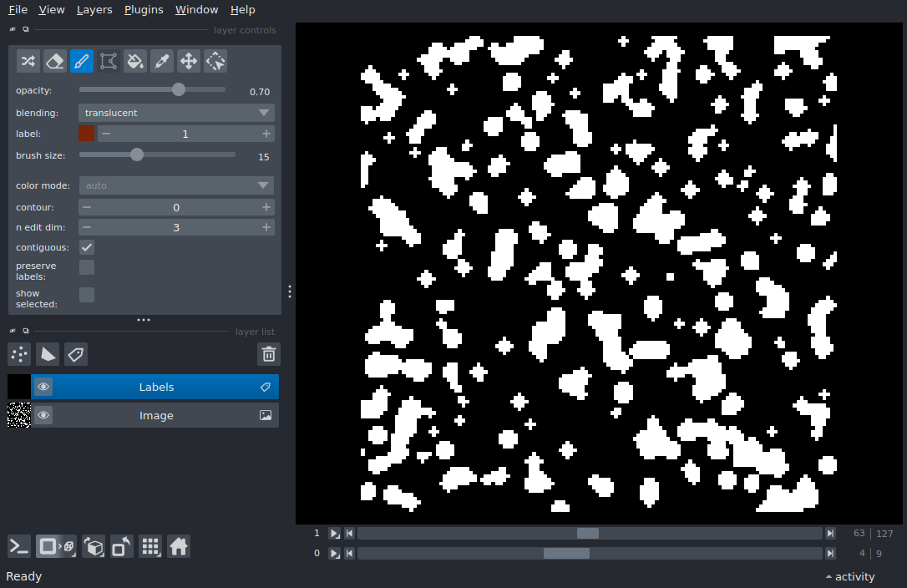Click the brush size slider handle

(136, 155)
